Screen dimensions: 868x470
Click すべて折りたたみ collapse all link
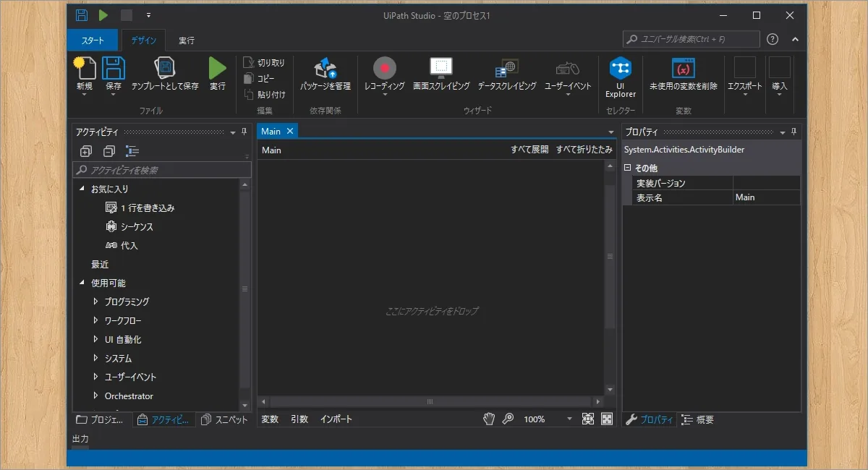point(584,150)
